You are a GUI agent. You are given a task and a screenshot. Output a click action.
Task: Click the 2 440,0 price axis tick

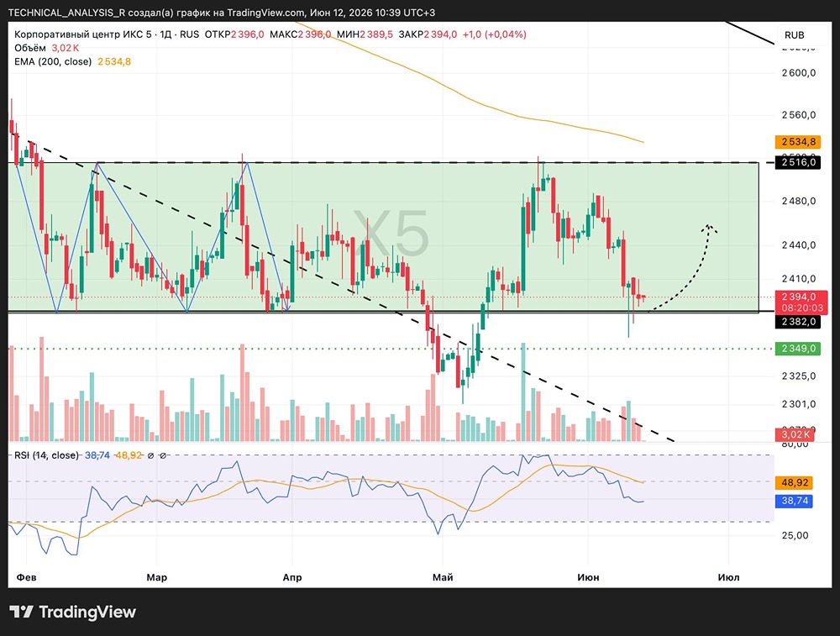click(798, 244)
